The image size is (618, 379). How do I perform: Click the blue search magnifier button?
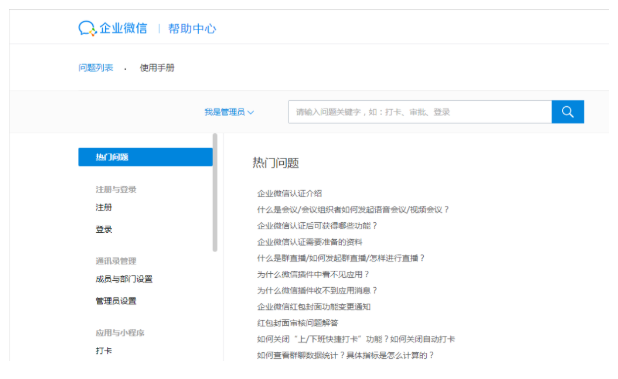click(x=568, y=112)
